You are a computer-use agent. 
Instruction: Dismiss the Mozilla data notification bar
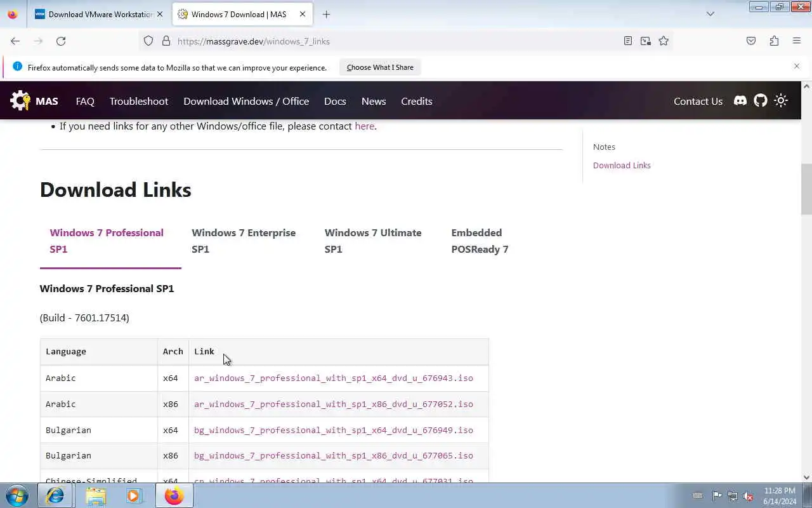coord(797,66)
